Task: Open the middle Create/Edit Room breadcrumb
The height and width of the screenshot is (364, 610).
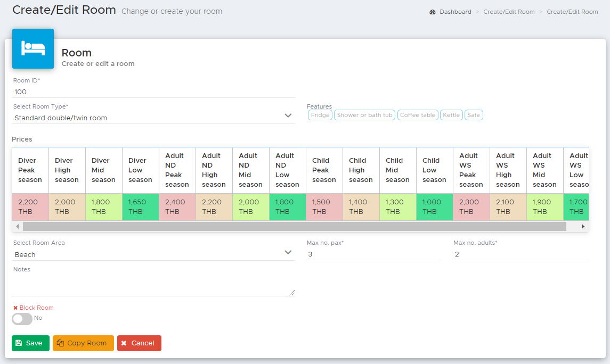Action: click(x=509, y=12)
